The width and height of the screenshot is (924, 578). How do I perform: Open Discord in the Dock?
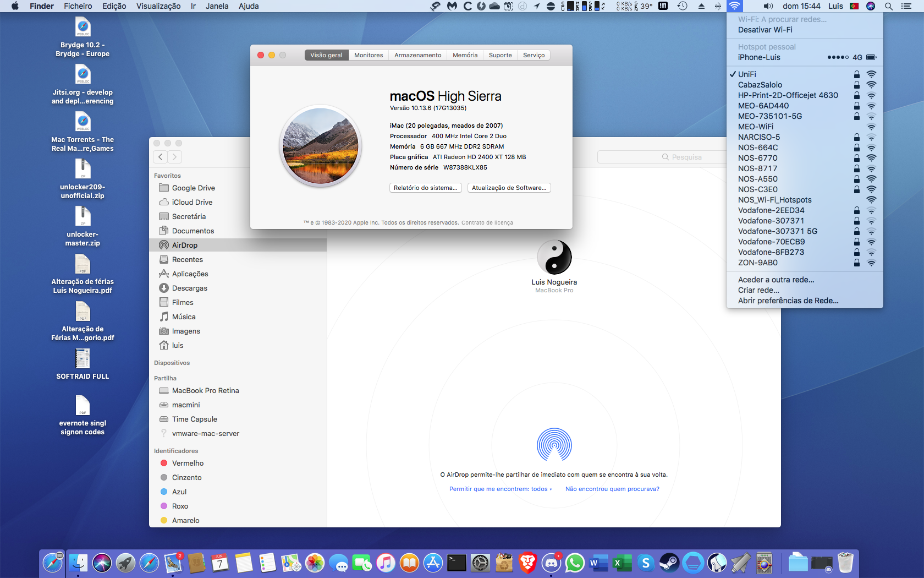pos(551,563)
